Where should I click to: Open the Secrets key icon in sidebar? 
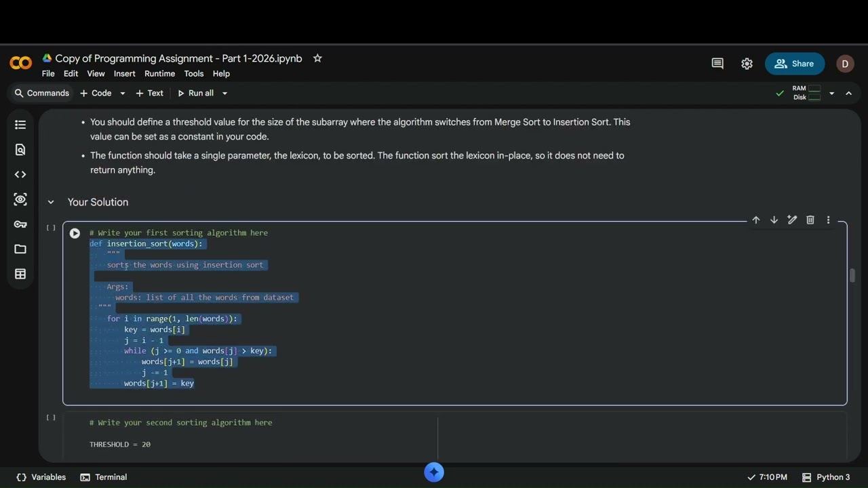tap(20, 224)
